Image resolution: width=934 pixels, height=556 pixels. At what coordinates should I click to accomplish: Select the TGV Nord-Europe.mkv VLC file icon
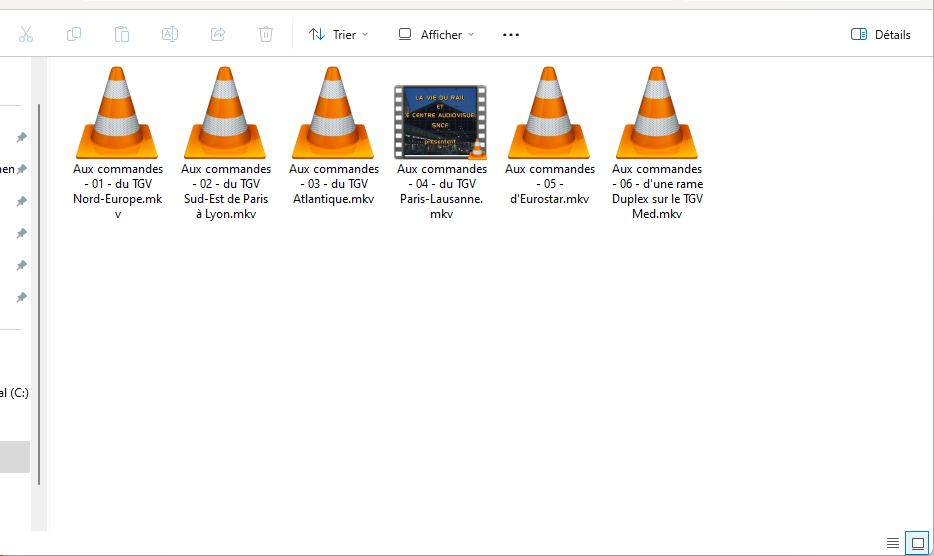coord(118,113)
